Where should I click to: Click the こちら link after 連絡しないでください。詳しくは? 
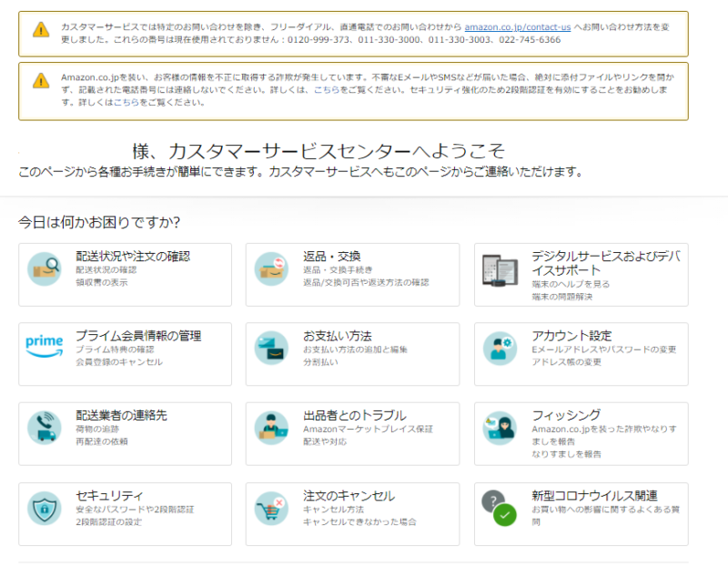(327, 89)
